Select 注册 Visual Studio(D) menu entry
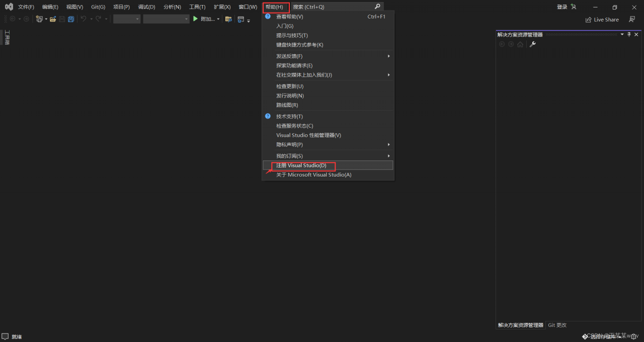This screenshot has width=644, height=342. (x=328, y=165)
